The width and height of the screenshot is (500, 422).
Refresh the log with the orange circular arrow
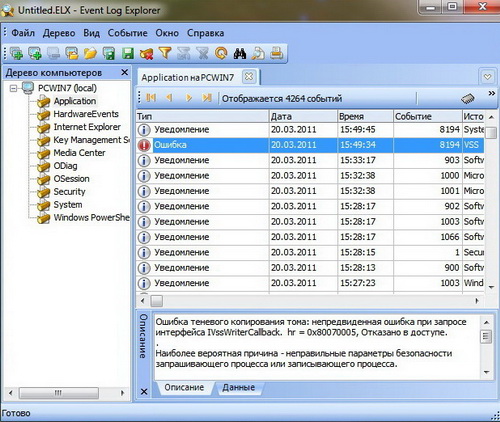pyautogui.click(x=221, y=53)
